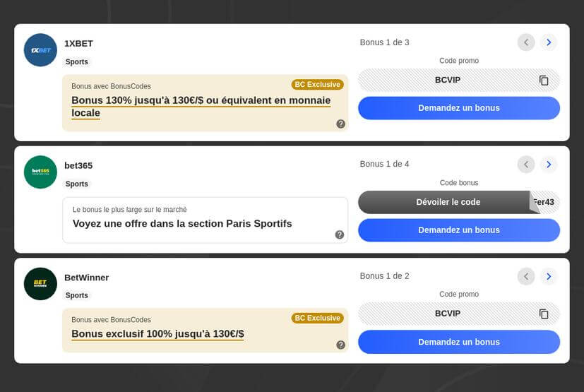Screen dimensions: 584x392
Task: Click the BetWinner bookmaker name
Action: coord(86,278)
